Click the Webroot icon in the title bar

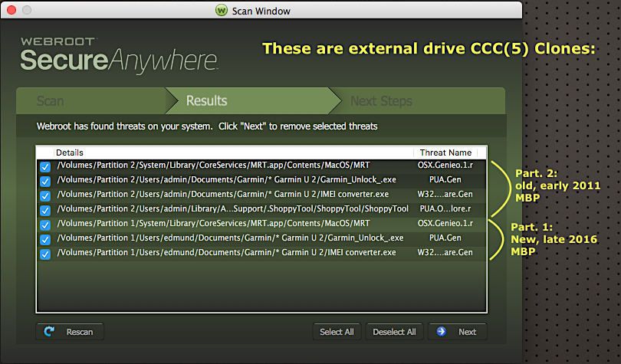pyautogui.click(x=222, y=10)
